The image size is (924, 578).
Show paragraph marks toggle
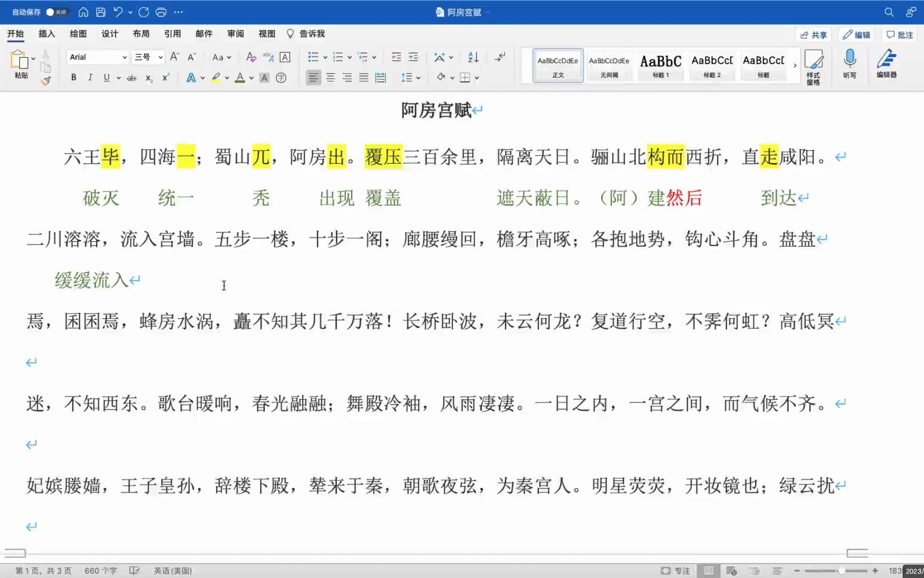pos(500,57)
